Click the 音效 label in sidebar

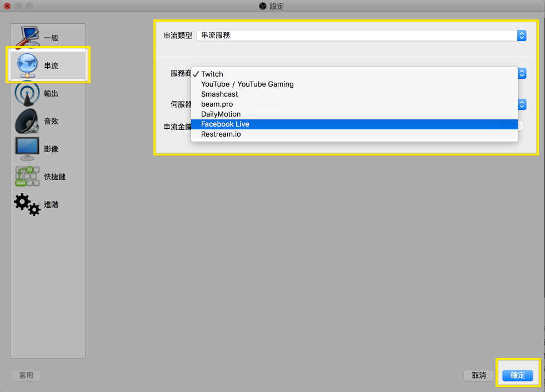tap(51, 121)
